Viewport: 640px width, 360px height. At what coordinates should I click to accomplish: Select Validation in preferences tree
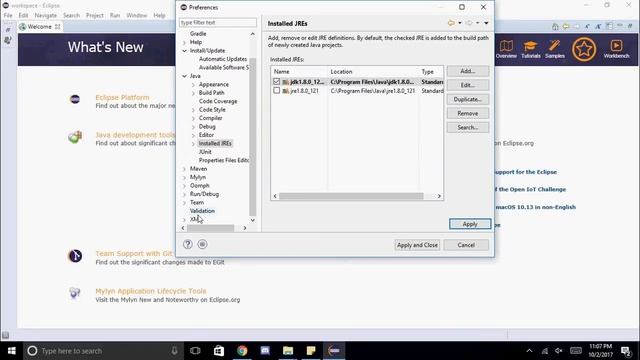point(202,211)
